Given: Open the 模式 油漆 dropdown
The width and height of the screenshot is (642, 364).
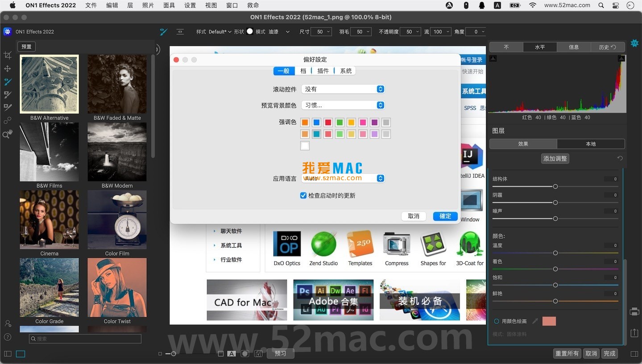Looking at the screenshot, I should click(x=279, y=32).
